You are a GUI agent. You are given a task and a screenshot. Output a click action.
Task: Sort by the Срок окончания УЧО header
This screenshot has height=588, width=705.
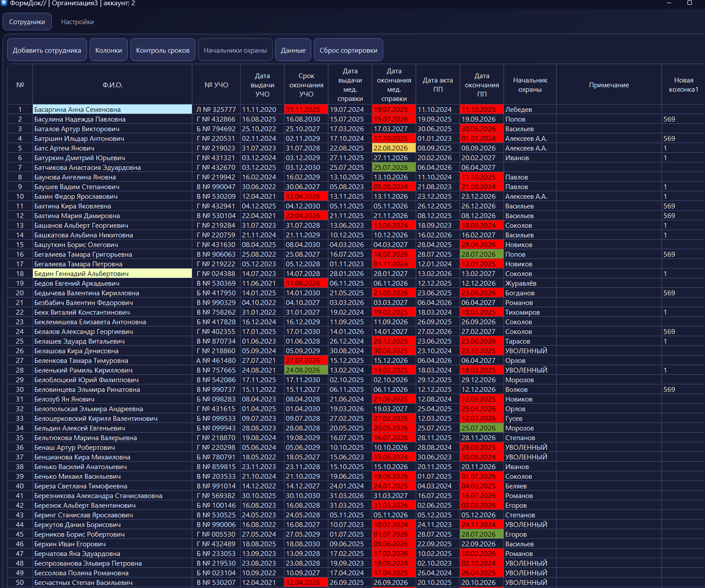pyautogui.click(x=306, y=85)
